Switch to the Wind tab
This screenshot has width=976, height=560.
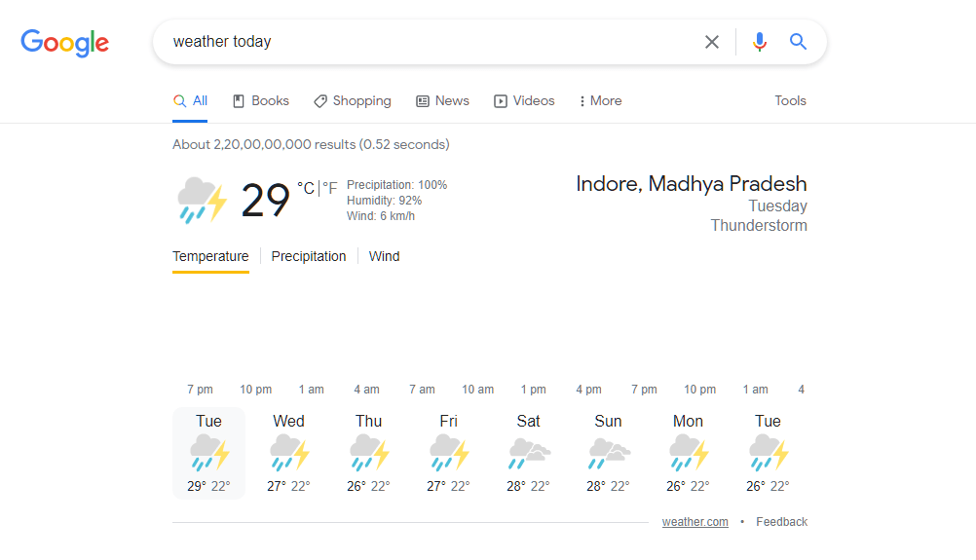tap(384, 256)
